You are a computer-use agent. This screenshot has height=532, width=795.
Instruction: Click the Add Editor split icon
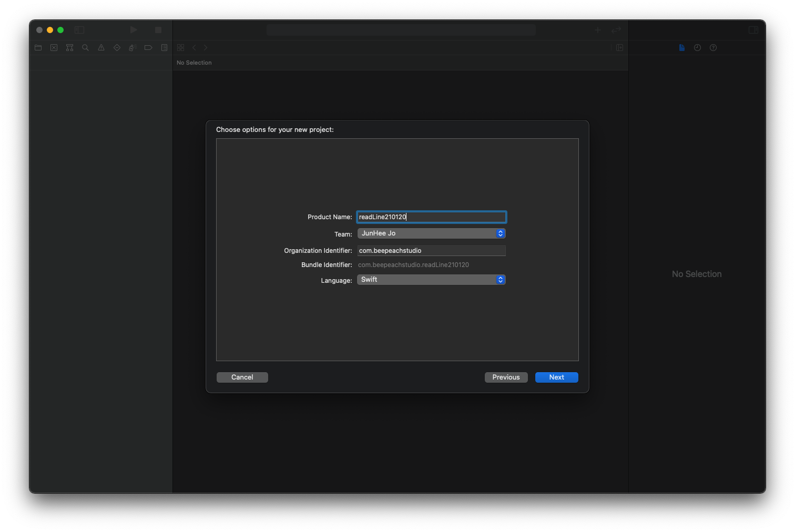(x=620, y=47)
